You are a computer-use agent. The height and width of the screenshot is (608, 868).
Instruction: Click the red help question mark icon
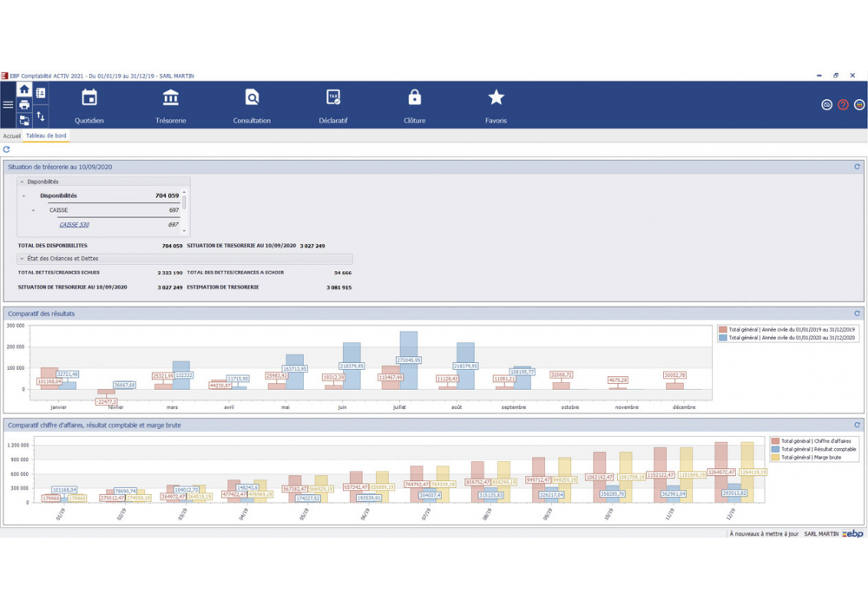point(843,104)
